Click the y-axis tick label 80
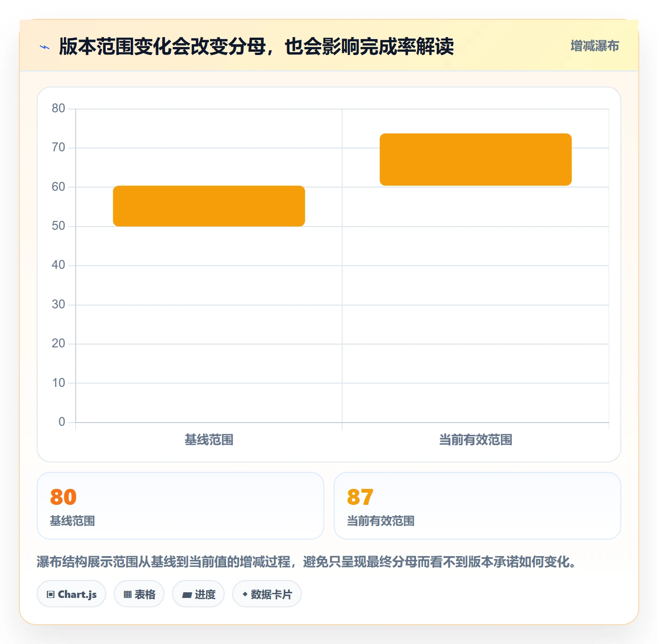658x644 pixels. (58, 109)
